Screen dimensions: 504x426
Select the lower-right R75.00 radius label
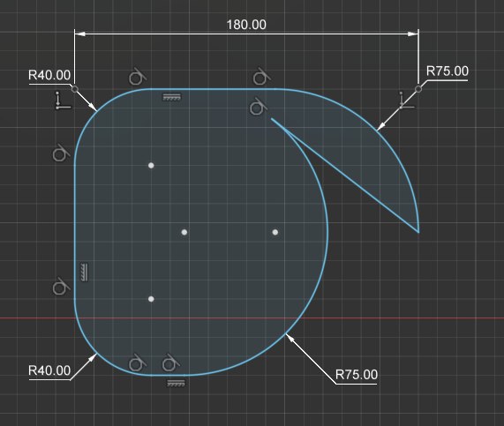click(356, 375)
